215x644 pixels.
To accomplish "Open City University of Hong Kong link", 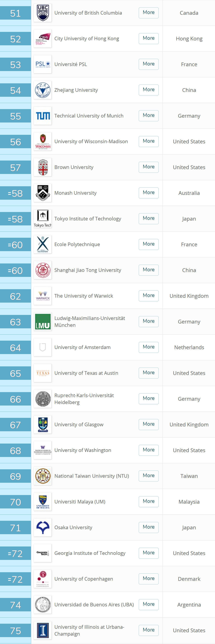I will pyautogui.click(x=87, y=38).
